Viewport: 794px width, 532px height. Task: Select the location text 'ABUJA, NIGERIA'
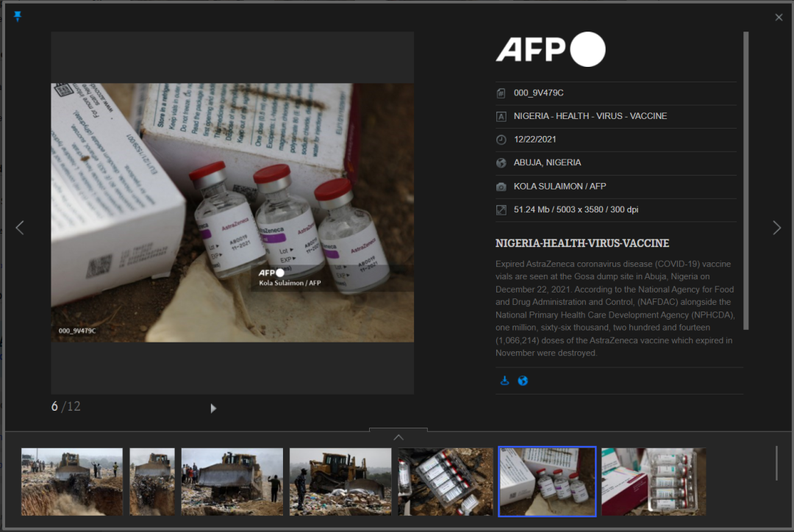547,162
